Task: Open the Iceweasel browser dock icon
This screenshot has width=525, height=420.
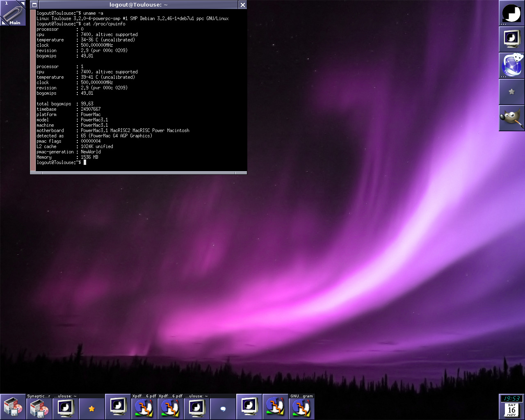Action: tap(511, 66)
